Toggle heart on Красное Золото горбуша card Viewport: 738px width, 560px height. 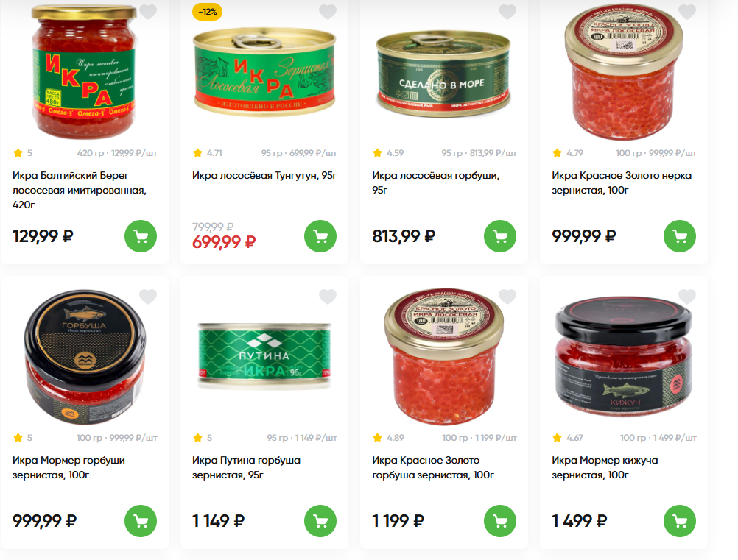pos(507,297)
